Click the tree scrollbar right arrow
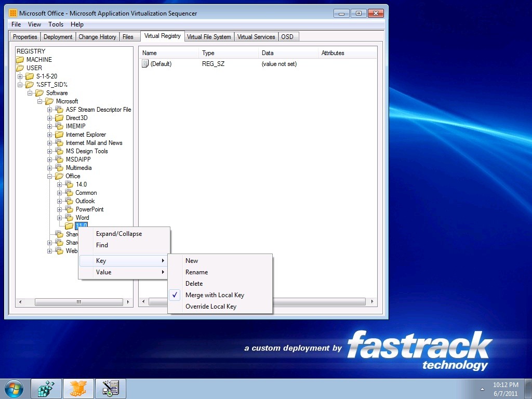The height and width of the screenshot is (399, 532). [x=128, y=302]
